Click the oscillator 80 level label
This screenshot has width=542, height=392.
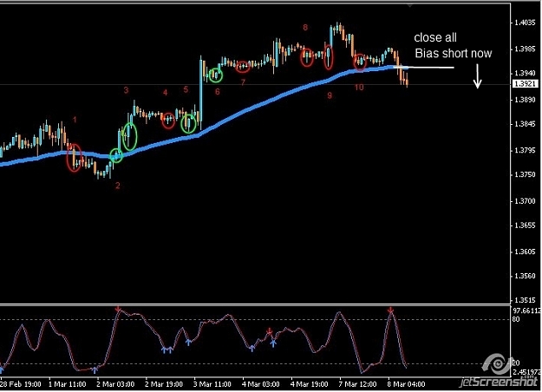click(x=516, y=319)
